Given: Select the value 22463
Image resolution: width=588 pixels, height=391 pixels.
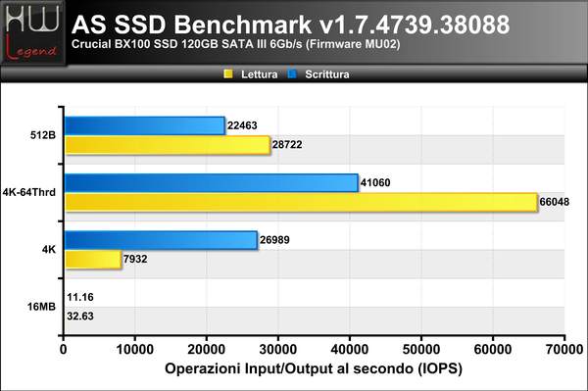Looking at the screenshot, I should [x=242, y=125].
